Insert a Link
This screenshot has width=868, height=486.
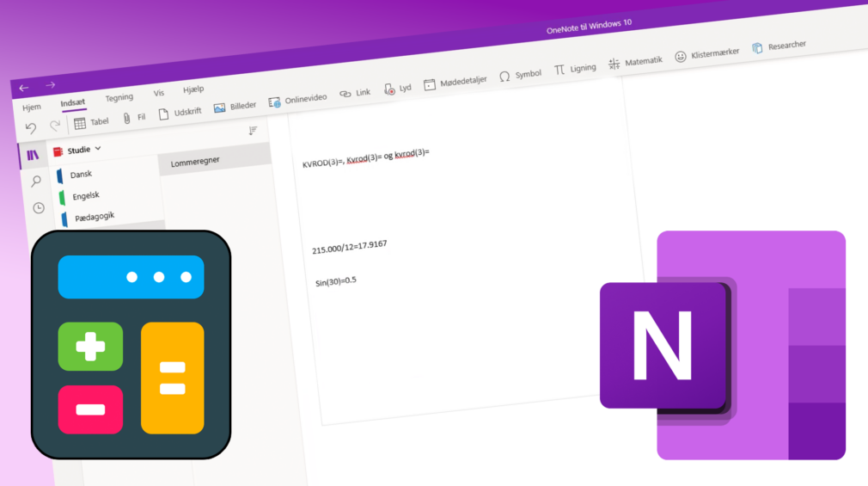355,93
